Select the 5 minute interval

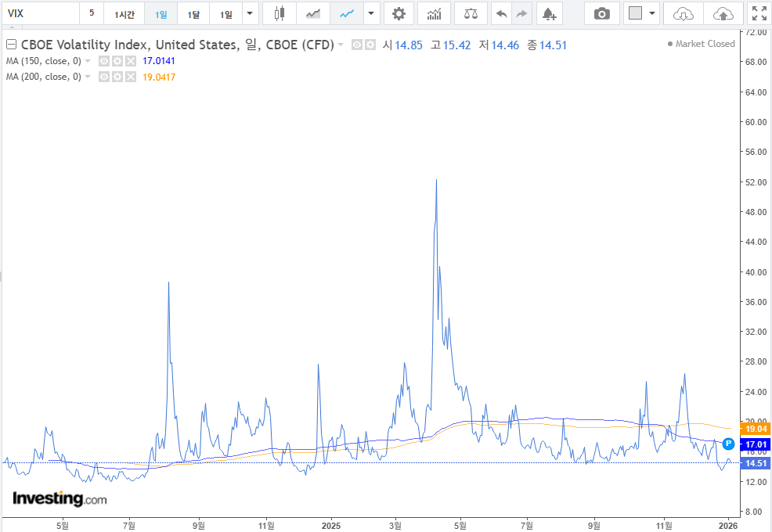coord(92,13)
